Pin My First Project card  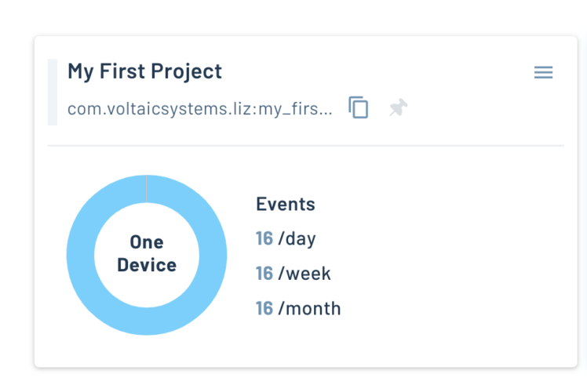tap(399, 108)
